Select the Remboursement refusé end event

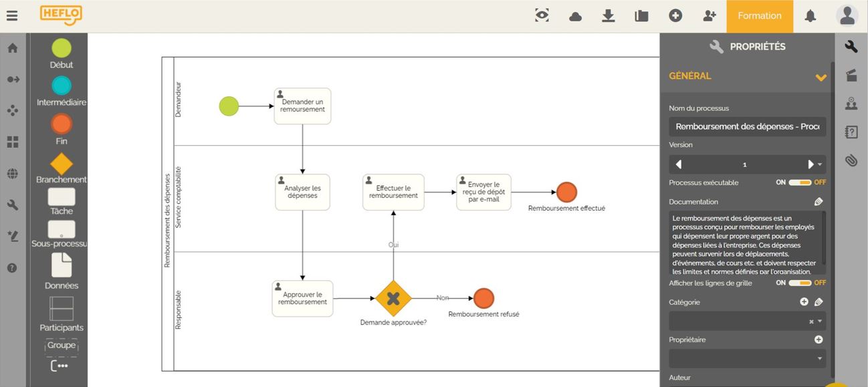(483, 298)
